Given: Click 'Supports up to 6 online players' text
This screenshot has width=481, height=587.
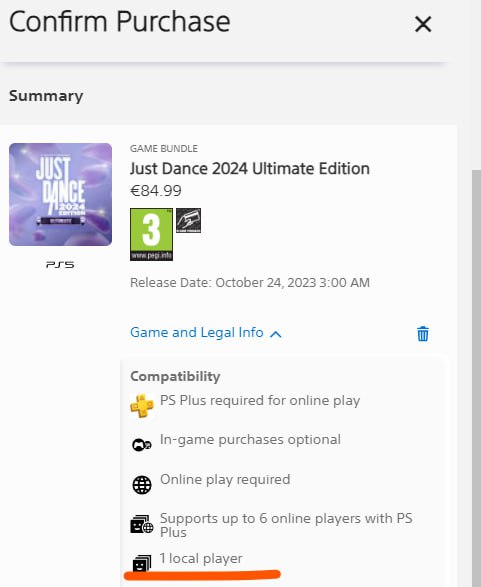Looking at the screenshot, I should pyautogui.click(x=286, y=525).
